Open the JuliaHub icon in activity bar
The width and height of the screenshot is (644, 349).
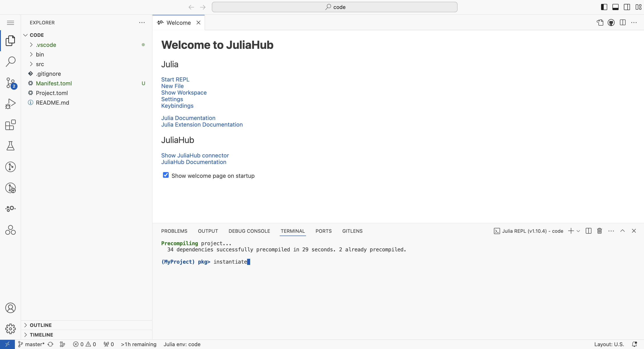(x=10, y=208)
